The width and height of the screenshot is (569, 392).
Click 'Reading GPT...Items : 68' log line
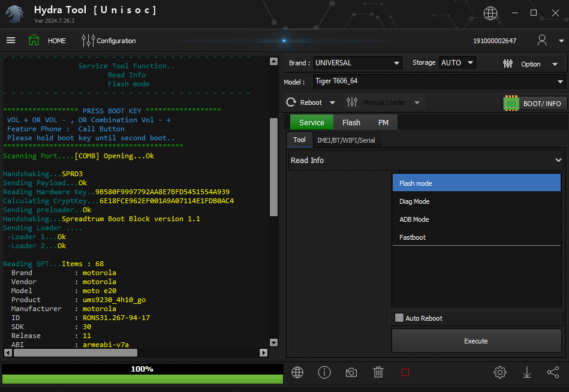tap(53, 264)
